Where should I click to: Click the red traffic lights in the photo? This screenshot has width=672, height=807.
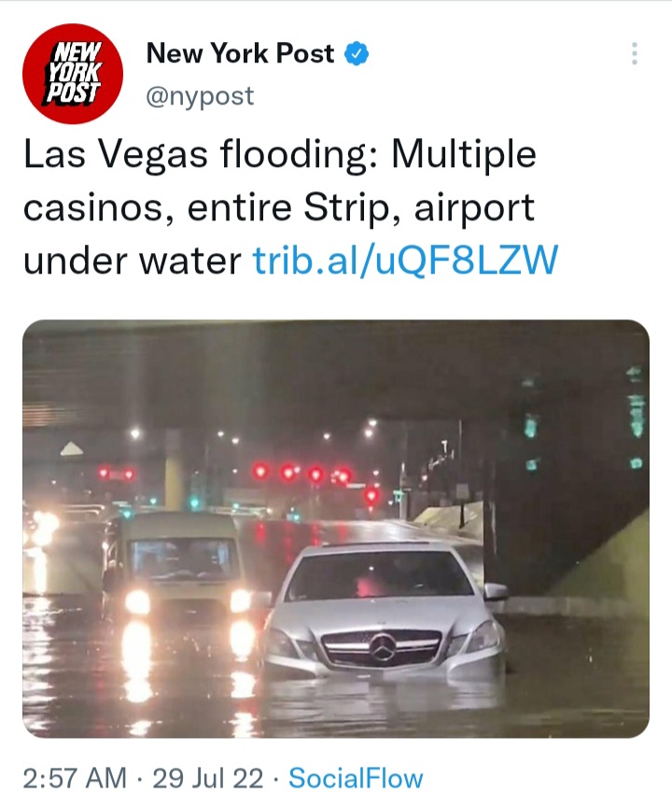pyautogui.click(x=301, y=473)
